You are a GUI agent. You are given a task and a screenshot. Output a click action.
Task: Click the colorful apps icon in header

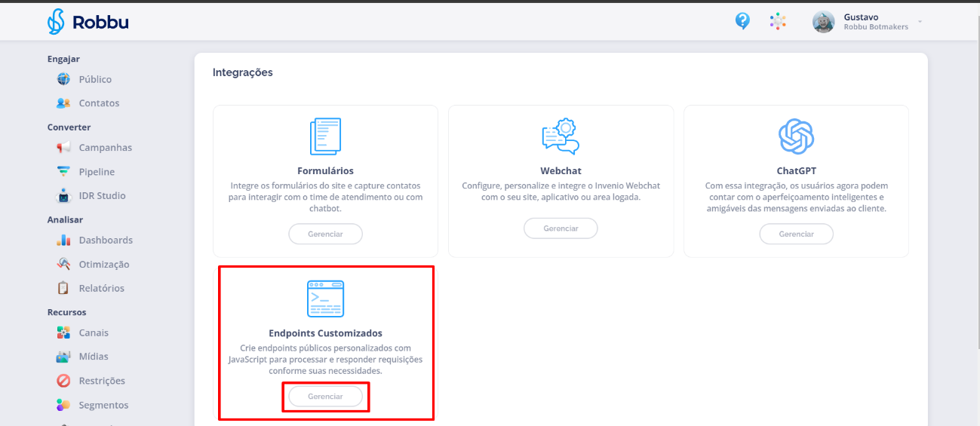pyautogui.click(x=778, y=21)
